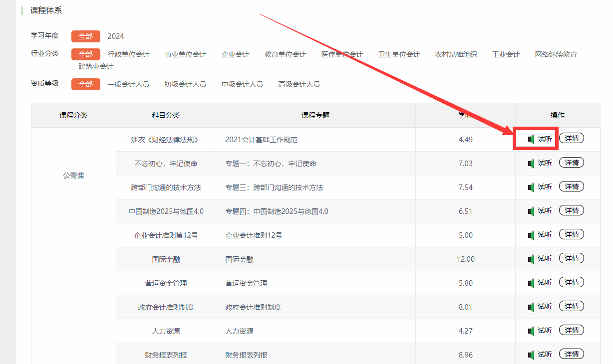Image resolution: width=613 pixels, height=364 pixels.
Task: Filter courses by year 2024
Action: point(116,36)
